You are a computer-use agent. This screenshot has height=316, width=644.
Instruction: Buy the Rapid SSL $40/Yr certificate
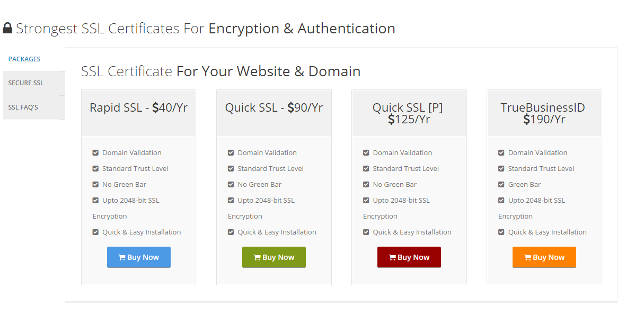[x=139, y=257]
